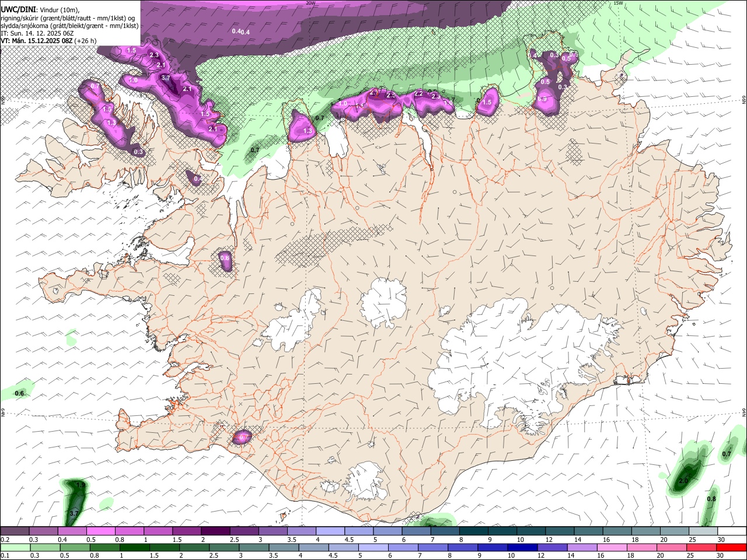The height and width of the screenshot is (560, 747).
Task: Click the UWC/DINI title text
Action: pos(19,9)
